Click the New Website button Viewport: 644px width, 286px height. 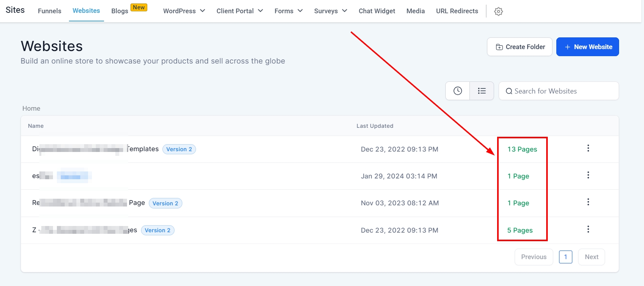click(x=587, y=47)
